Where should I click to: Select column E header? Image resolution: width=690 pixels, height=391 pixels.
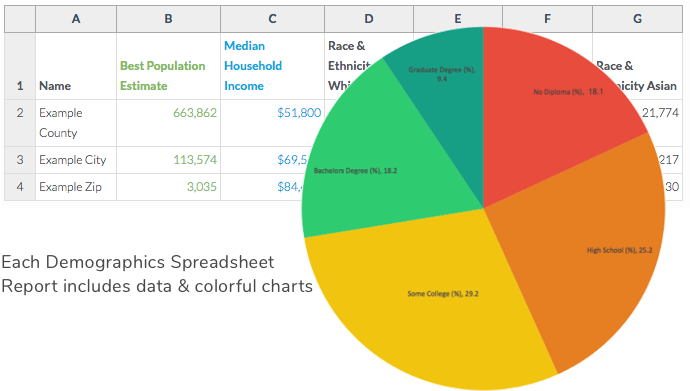[x=458, y=18]
